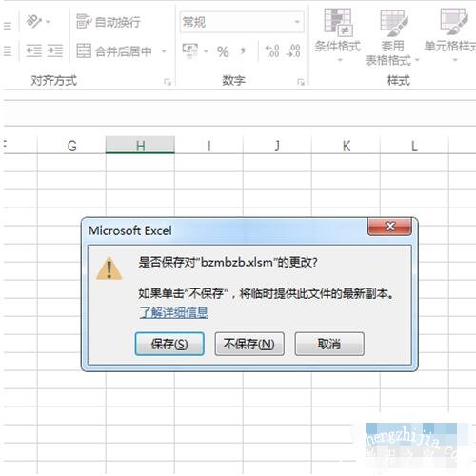
Task: Open 了解详细信息 link
Action: pos(173,313)
